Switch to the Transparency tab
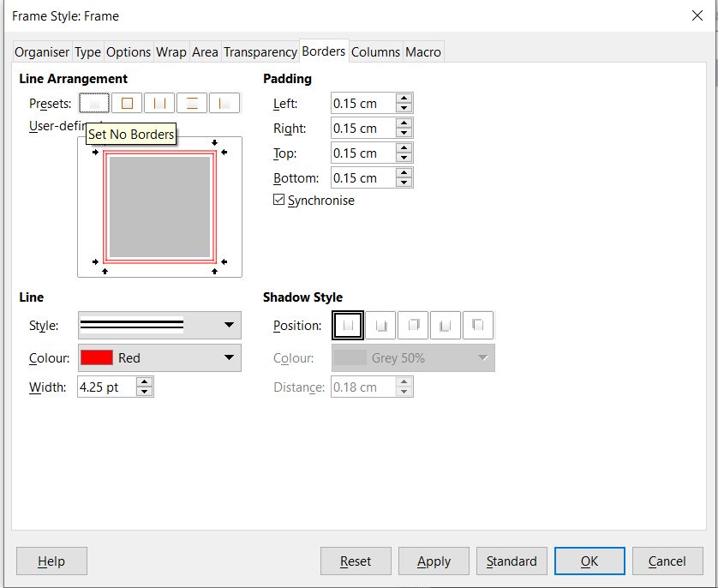The width and height of the screenshot is (718, 588). 260,51
